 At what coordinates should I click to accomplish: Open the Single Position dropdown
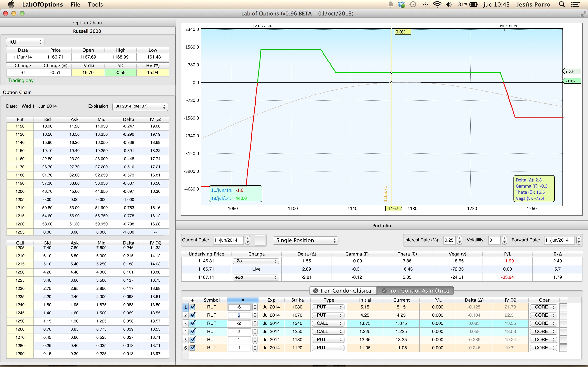305,240
